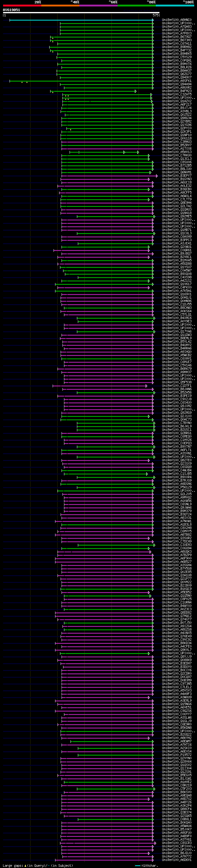Select hit label UniRef100_C3MHU3
This screenshot has height=868, width=197.
[x=176, y=142]
